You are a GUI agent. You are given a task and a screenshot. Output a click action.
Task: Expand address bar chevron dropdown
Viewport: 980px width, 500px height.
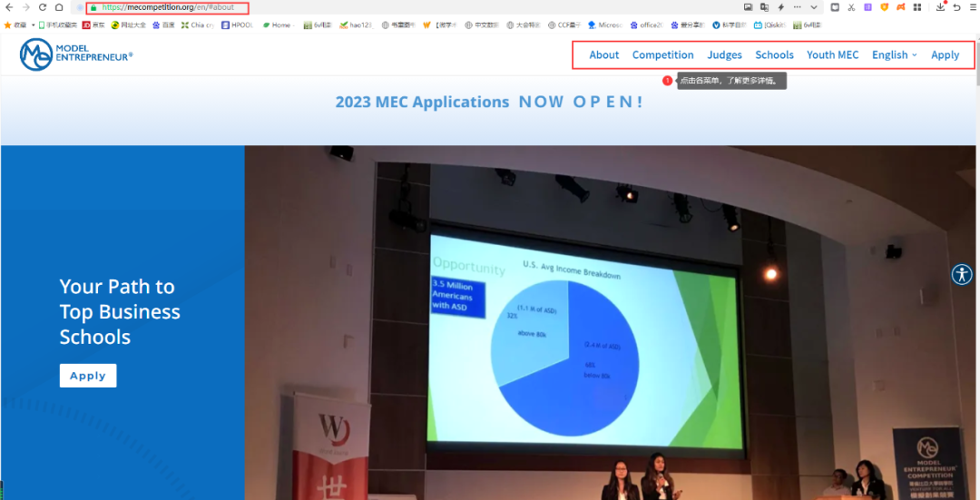point(814,7)
